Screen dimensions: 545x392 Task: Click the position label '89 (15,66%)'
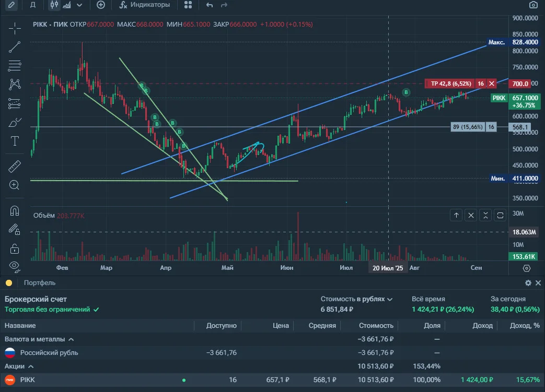click(468, 127)
